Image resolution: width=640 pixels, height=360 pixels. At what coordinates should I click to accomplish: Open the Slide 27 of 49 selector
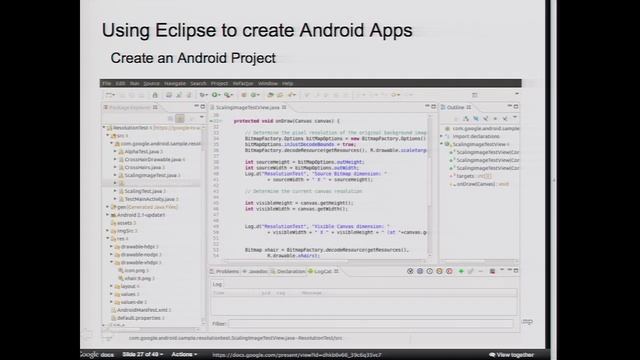click(143, 354)
